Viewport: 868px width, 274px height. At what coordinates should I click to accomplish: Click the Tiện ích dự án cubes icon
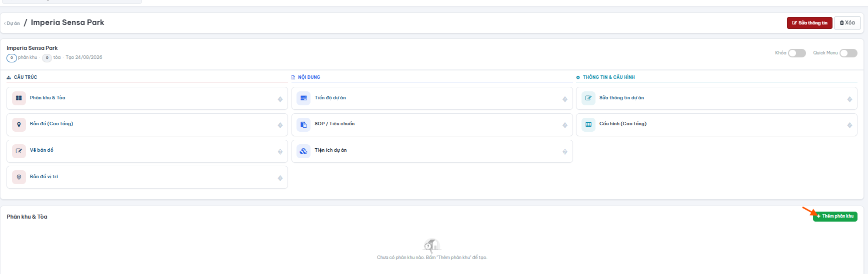click(x=303, y=151)
